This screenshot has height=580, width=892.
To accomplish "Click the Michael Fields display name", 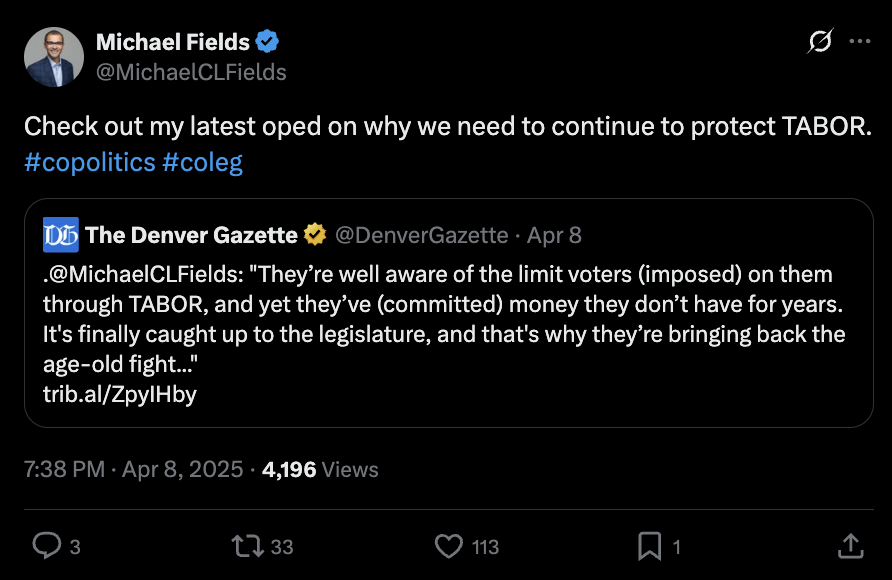I will pos(172,42).
